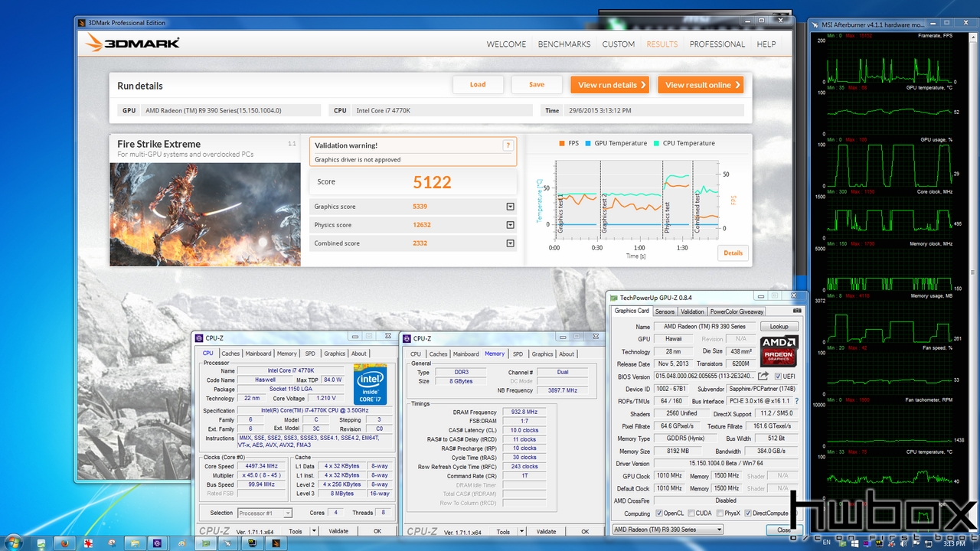Click the Load button in Run details
The width and height of the screenshot is (980, 551).
pyautogui.click(x=478, y=85)
